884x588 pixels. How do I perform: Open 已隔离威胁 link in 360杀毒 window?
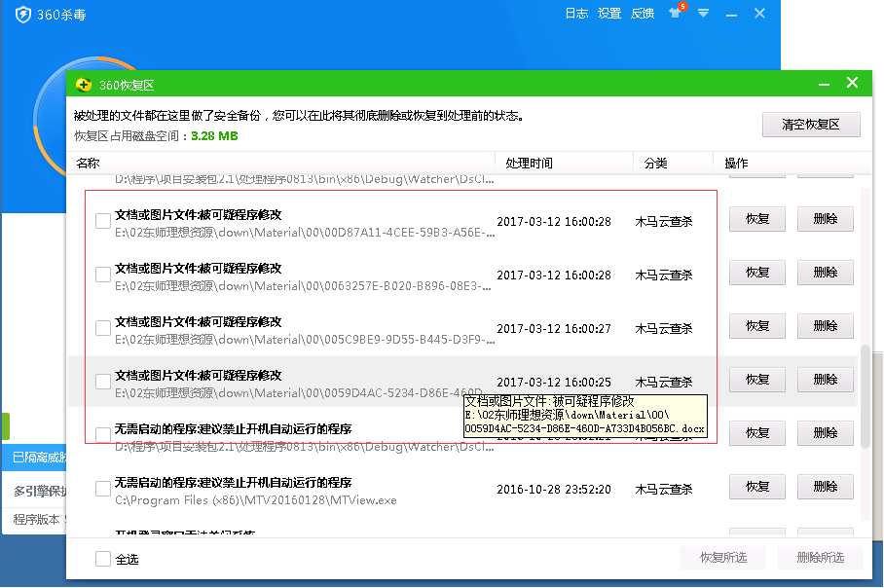(38, 458)
